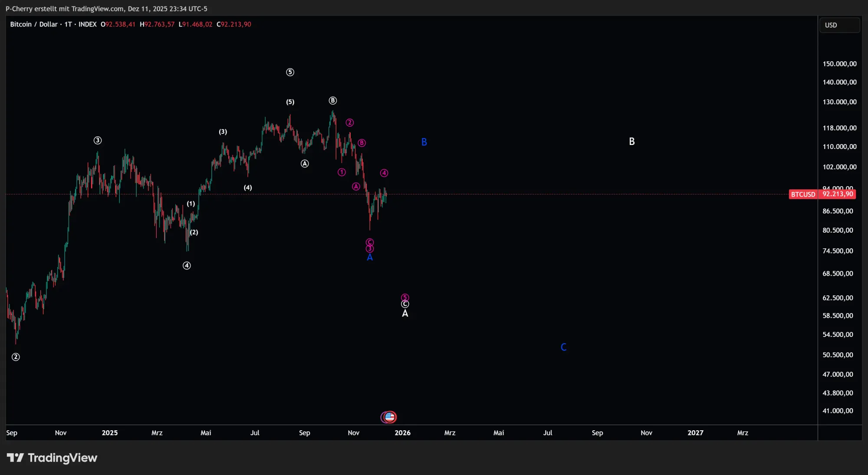Select the white circled A wave label

coord(305,164)
